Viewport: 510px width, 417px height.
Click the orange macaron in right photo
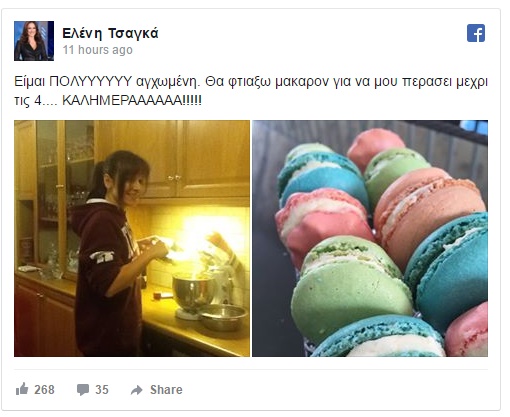tap(428, 213)
